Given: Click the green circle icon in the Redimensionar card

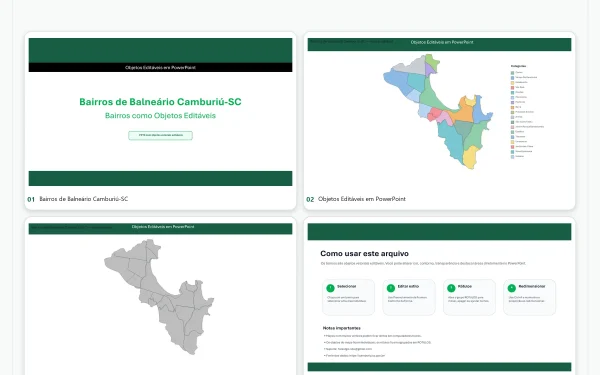Looking at the screenshot, I should pos(512,288).
